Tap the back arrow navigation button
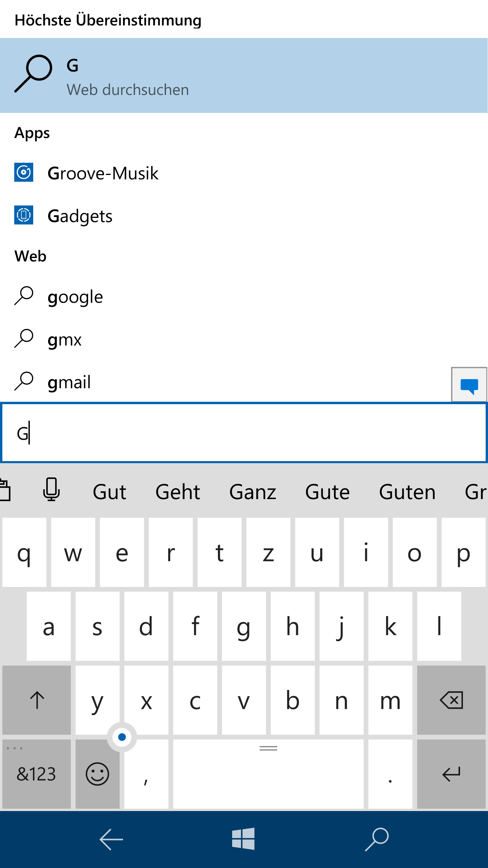The width and height of the screenshot is (488, 868). click(111, 839)
